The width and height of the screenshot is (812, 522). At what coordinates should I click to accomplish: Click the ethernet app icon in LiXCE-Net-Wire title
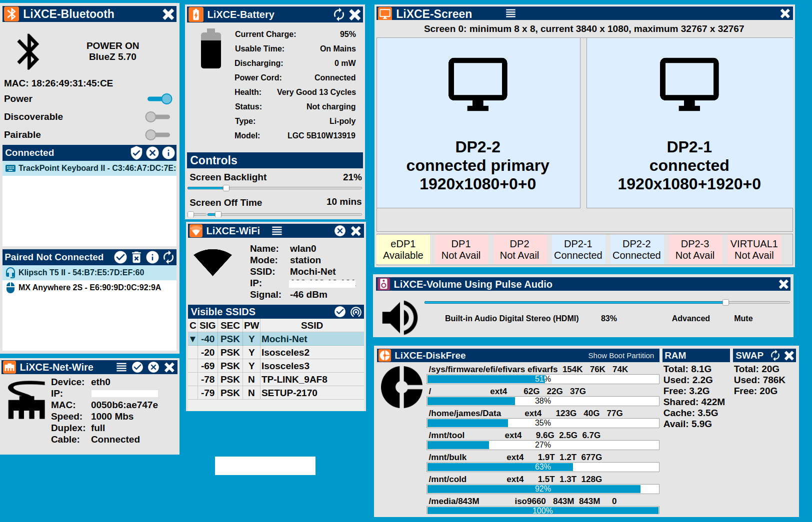pyautogui.click(x=9, y=367)
